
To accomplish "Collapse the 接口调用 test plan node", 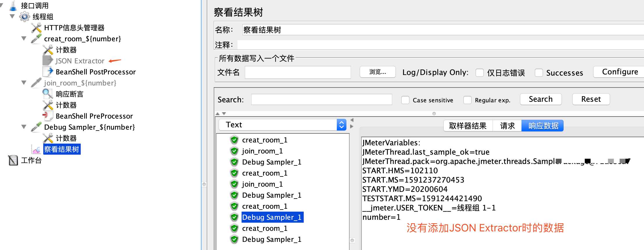I will (2, 5).
